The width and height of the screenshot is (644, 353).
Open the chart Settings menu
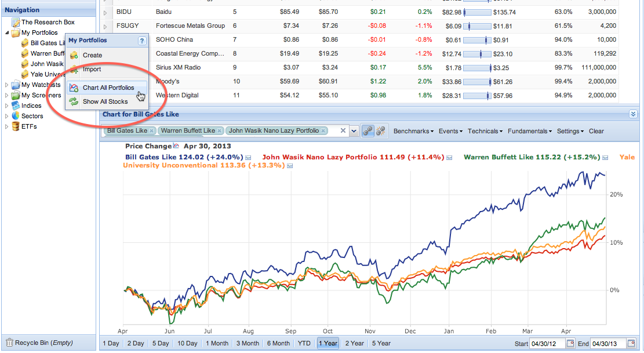pyautogui.click(x=570, y=131)
